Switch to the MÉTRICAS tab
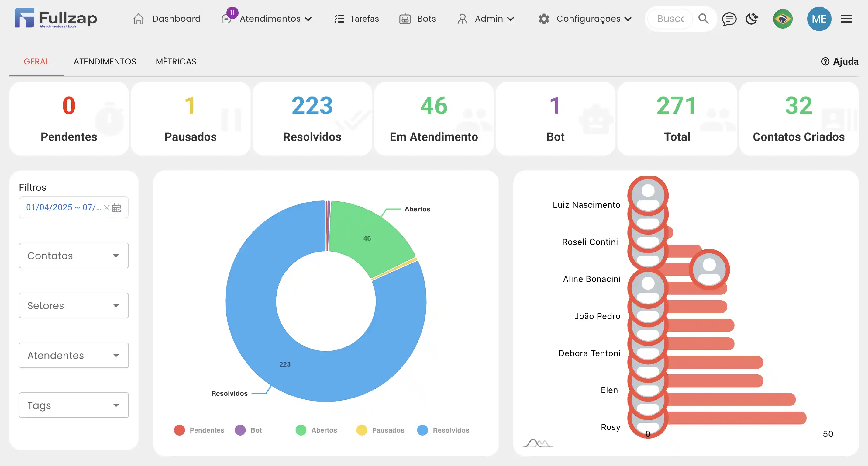The height and width of the screenshot is (466, 868). coord(176,61)
